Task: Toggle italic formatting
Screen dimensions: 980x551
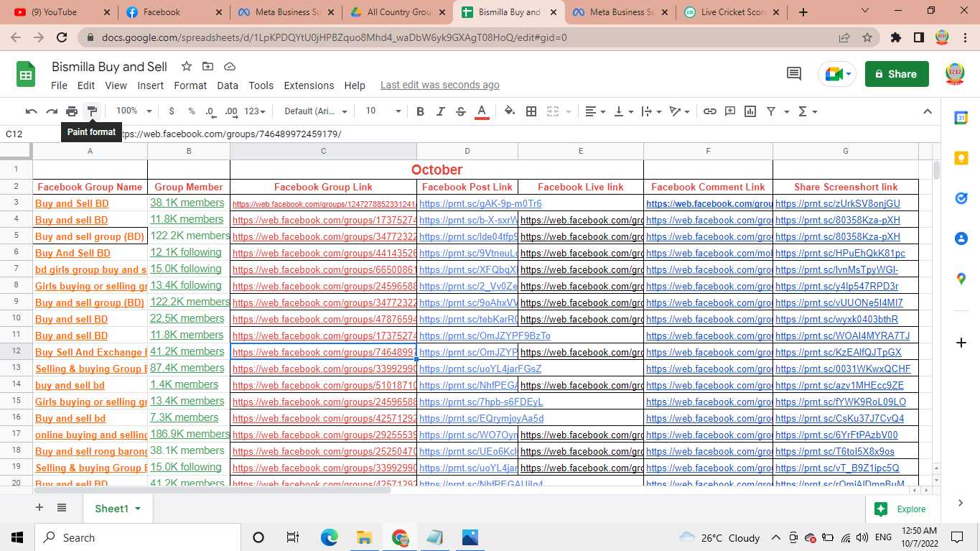Action: click(441, 111)
